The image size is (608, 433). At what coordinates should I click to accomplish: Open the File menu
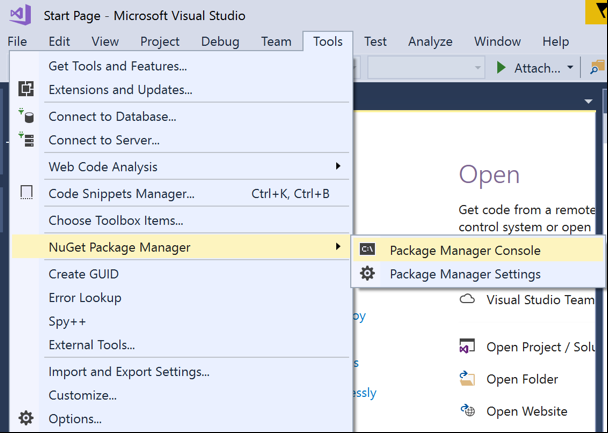pyautogui.click(x=17, y=41)
